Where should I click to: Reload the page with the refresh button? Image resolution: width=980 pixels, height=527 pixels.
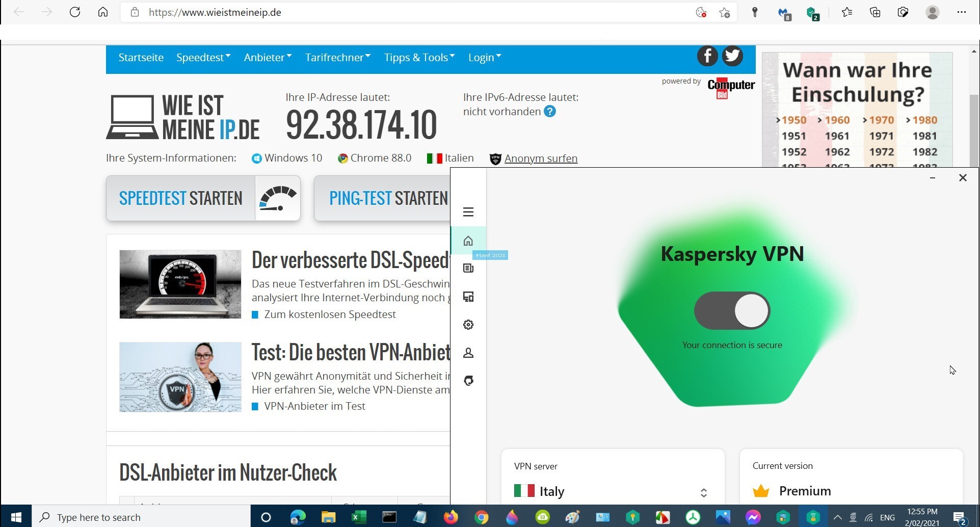click(75, 12)
